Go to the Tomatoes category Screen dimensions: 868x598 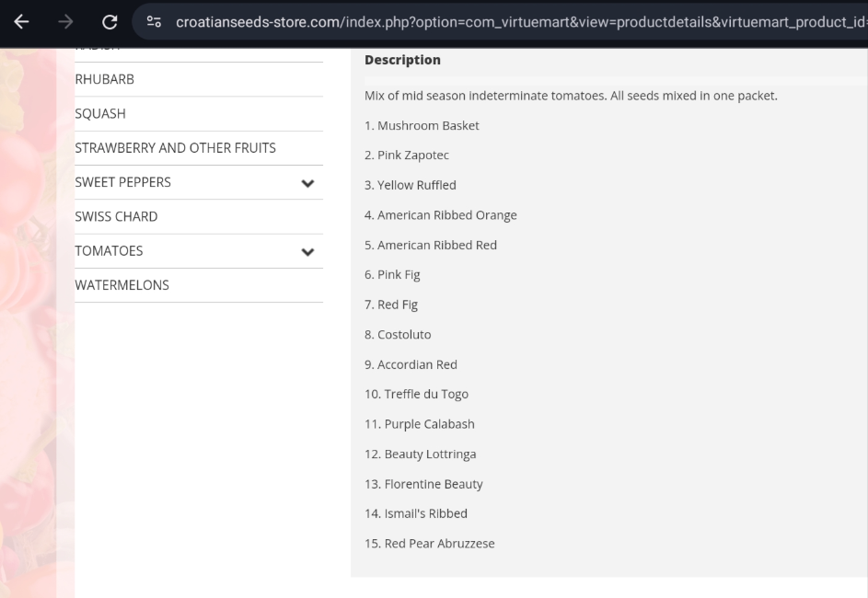[x=109, y=250]
